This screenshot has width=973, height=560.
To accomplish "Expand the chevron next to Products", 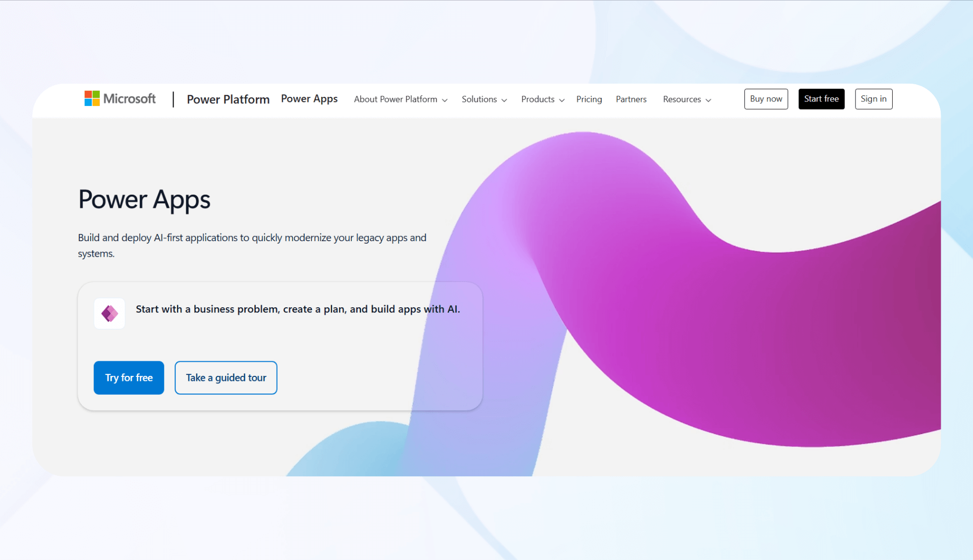I will pos(562,100).
